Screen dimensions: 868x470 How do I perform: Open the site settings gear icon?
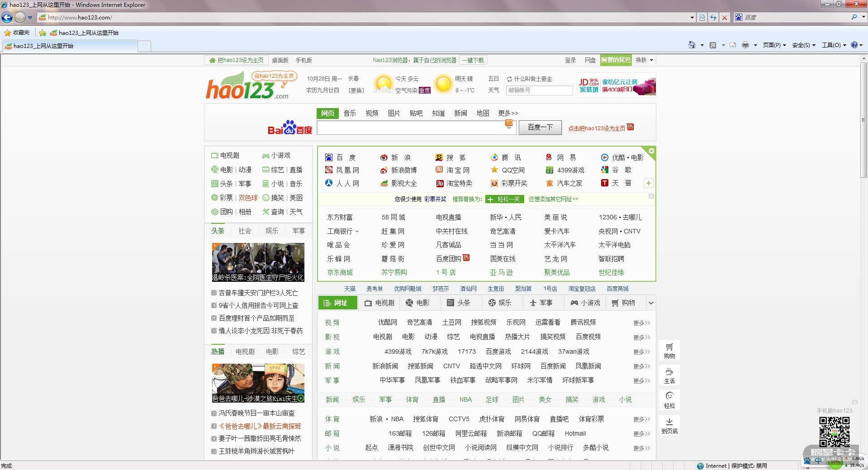(651, 151)
